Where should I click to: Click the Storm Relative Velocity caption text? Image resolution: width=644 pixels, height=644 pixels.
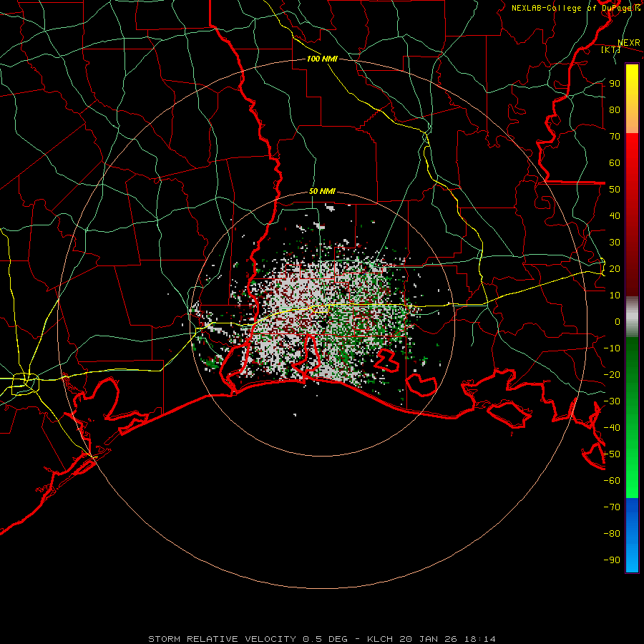click(322, 639)
